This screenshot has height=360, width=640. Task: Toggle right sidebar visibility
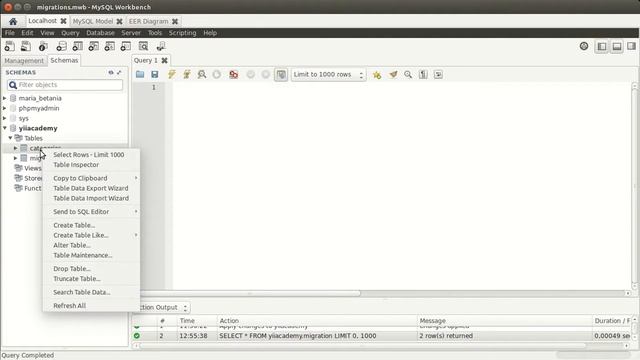coord(631,47)
